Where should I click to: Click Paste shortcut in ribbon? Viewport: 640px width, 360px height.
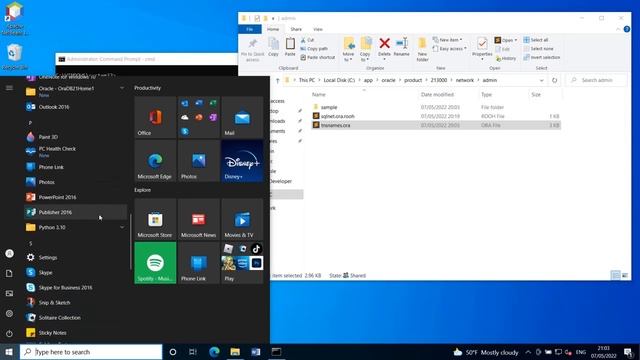click(318, 58)
